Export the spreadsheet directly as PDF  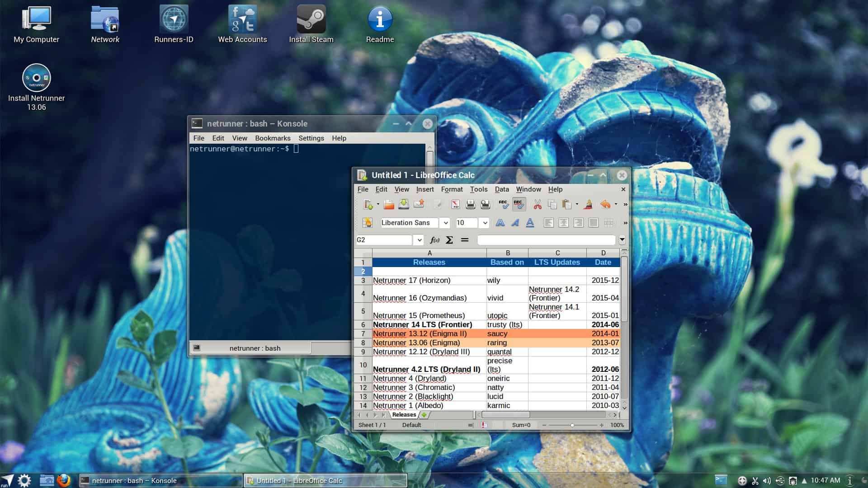tap(455, 205)
